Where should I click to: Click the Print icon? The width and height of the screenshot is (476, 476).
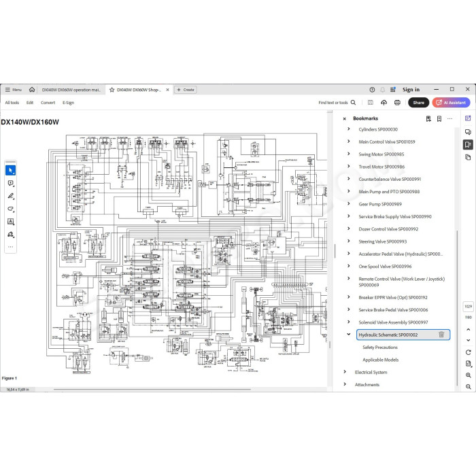coord(397,103)
